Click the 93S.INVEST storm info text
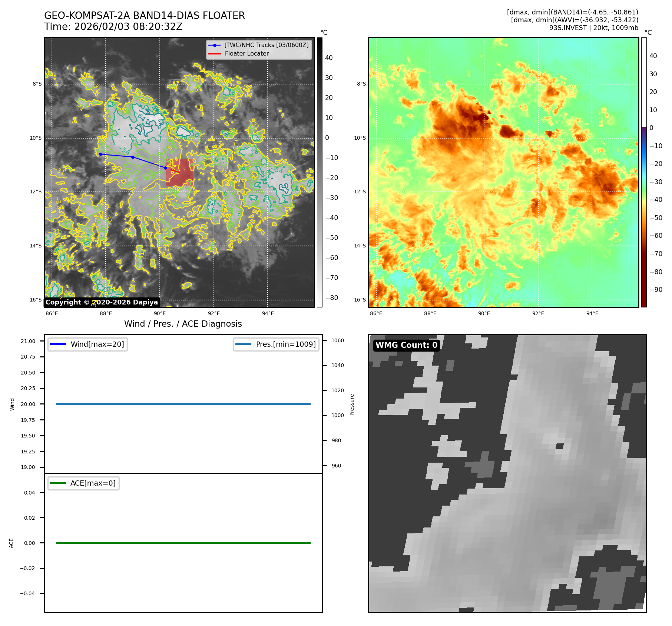Viewport: 672px width, 626px height. click(593, 28)
